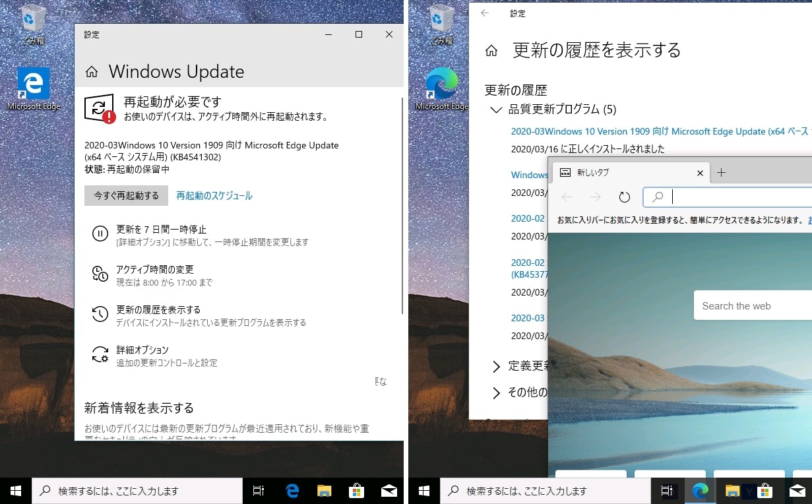This screenshot has height=504, width=812.
Task: Click the 今すぐ再起動する button
Action: point(126,195)
